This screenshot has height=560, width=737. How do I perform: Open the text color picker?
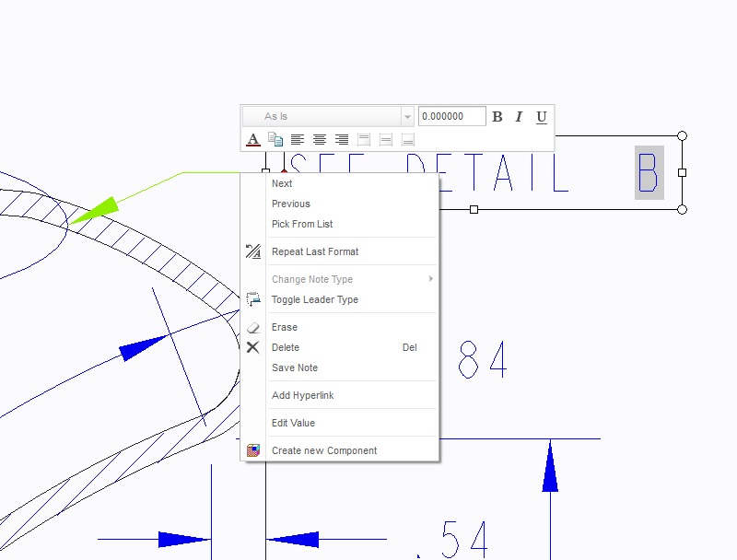pos(252,139)
